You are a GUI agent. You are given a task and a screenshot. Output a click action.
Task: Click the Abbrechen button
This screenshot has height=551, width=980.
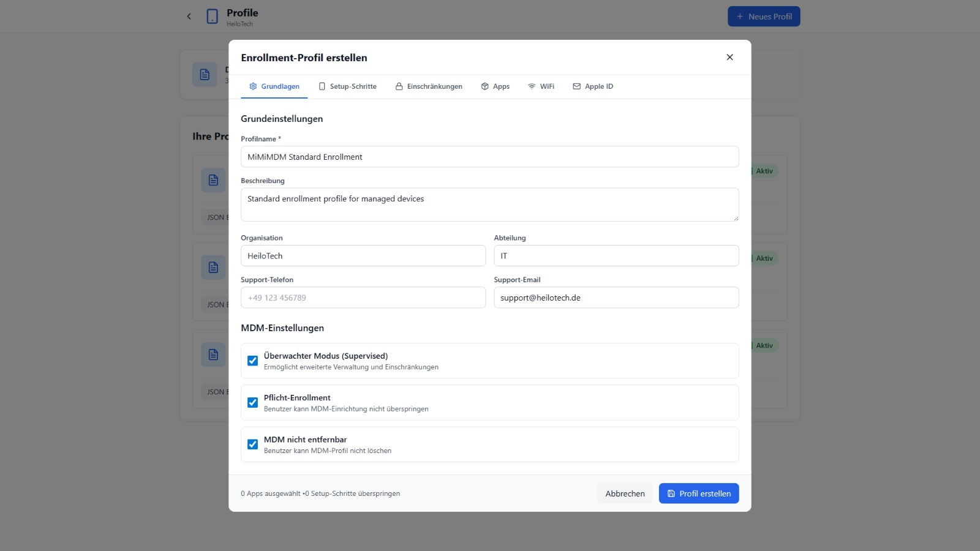click(625, 493)
